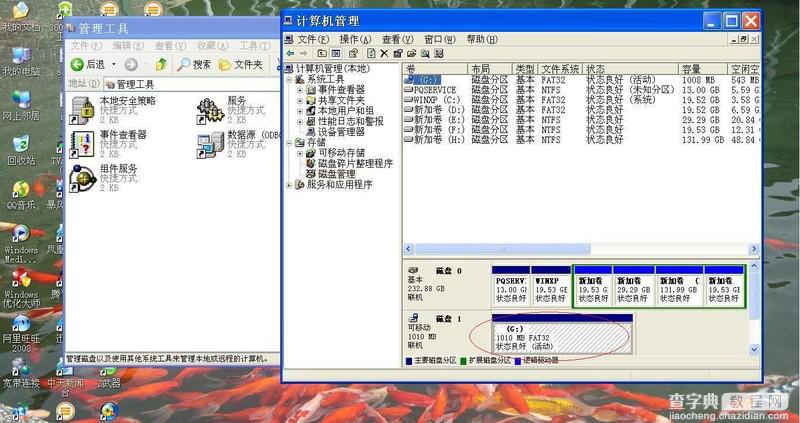The image size is (800, 423).
Task: Open 帮助(H) menu in Computer Management
Action: pos(482,39)
